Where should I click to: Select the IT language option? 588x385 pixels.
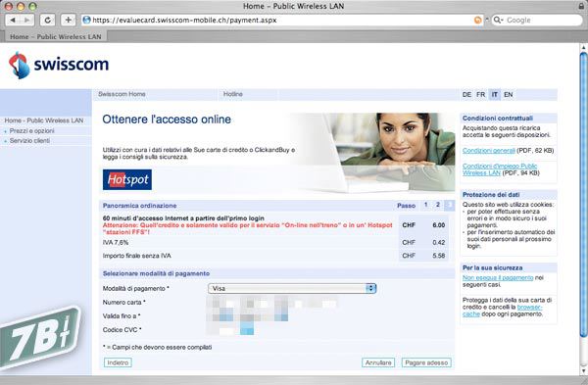click(x=495, y=94)
